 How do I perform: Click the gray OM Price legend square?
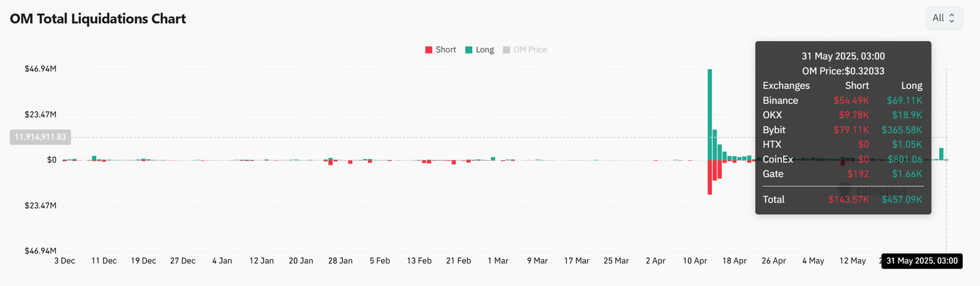point(507,50)
